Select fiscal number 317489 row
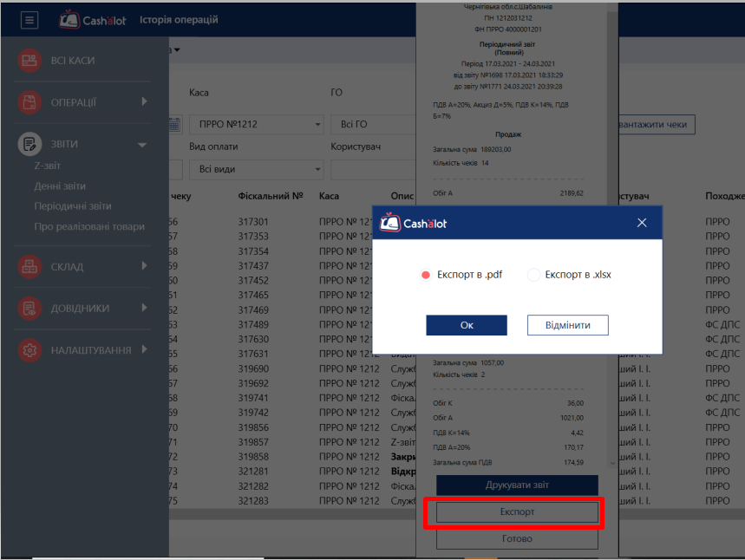 point(253,325)
